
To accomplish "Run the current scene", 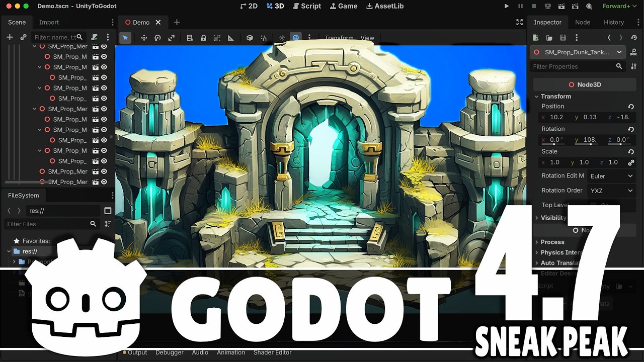I will 561,6.
